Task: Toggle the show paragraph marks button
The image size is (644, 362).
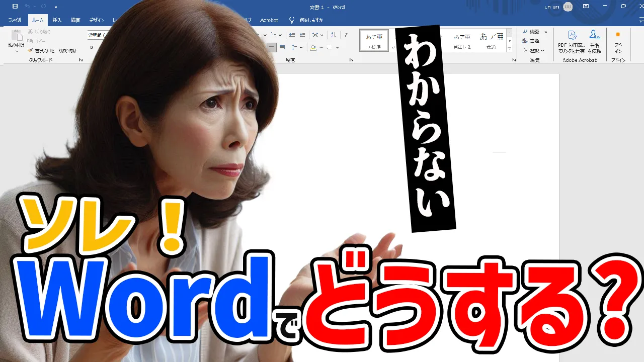Action: coord(346,35)
